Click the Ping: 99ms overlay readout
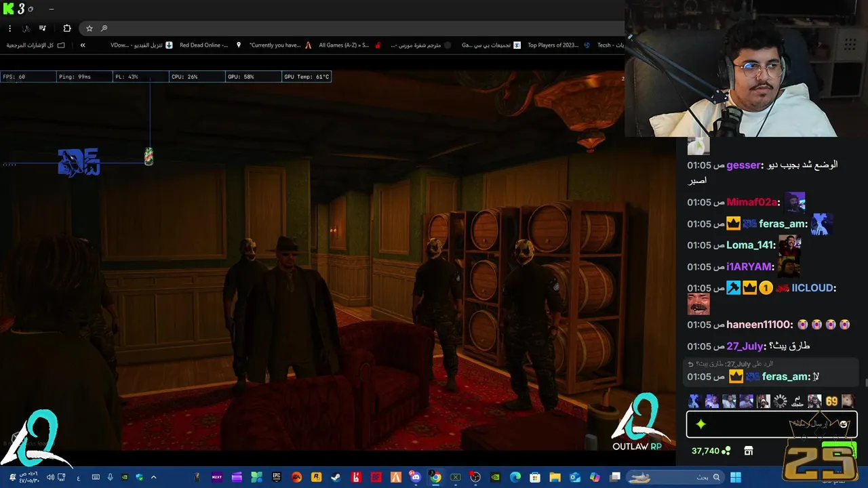868x488 pixels. [84, 77]
